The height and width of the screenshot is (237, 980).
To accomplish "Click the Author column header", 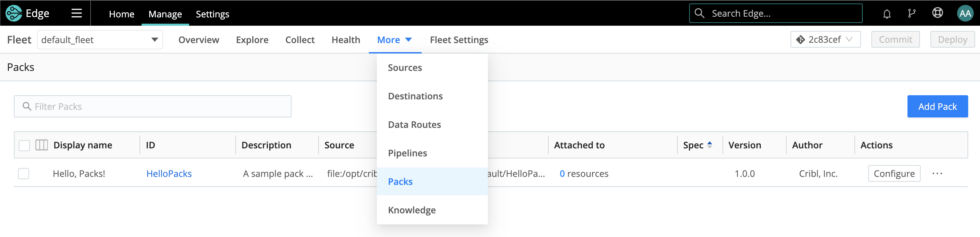I will 807,145.
